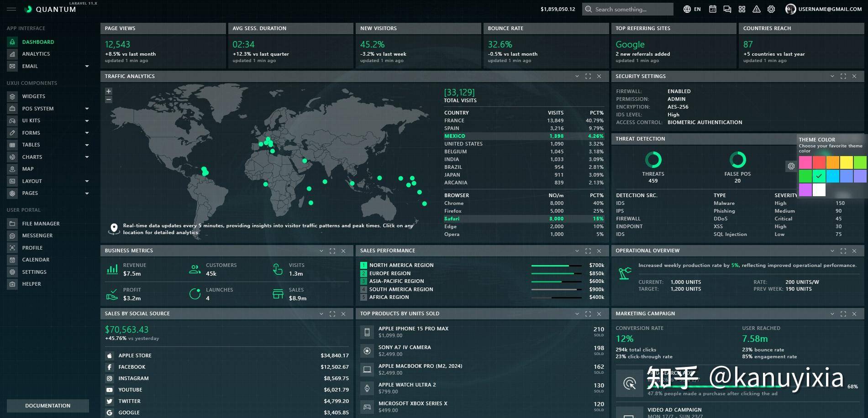The width and height of the screenshot is (868, 418).
Task: Select the orange theme color
Action: (833, 162)
